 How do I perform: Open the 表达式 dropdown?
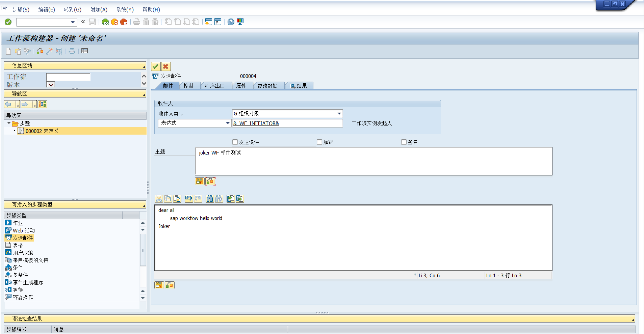coord(228,123)
